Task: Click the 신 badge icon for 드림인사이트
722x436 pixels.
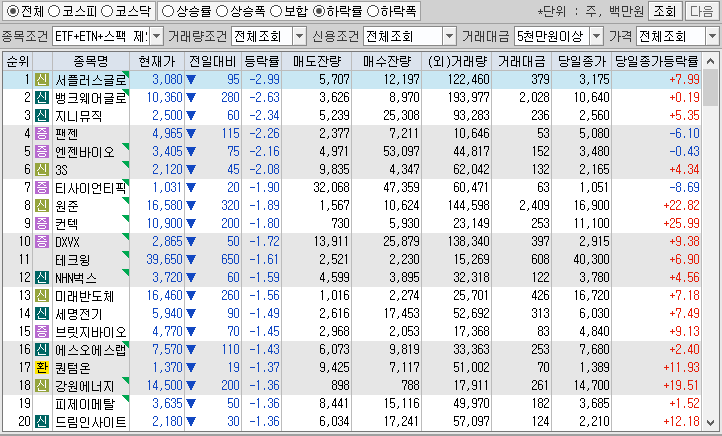Action: click(x=42, y=421)
